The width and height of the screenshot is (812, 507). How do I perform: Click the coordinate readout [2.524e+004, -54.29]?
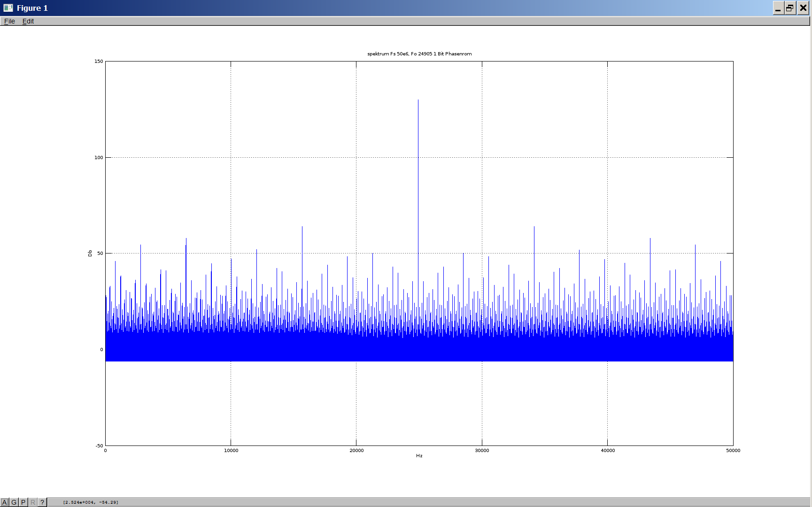[91, 502]
